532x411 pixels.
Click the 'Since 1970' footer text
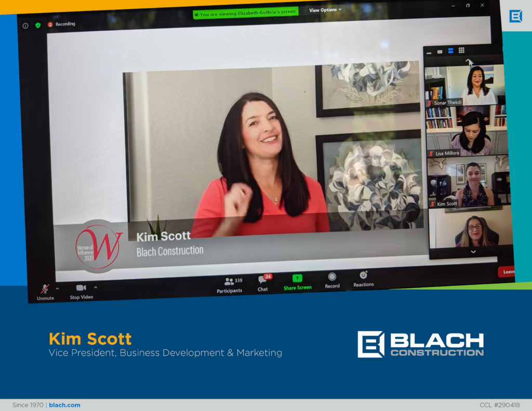click(x=28, y=405)
